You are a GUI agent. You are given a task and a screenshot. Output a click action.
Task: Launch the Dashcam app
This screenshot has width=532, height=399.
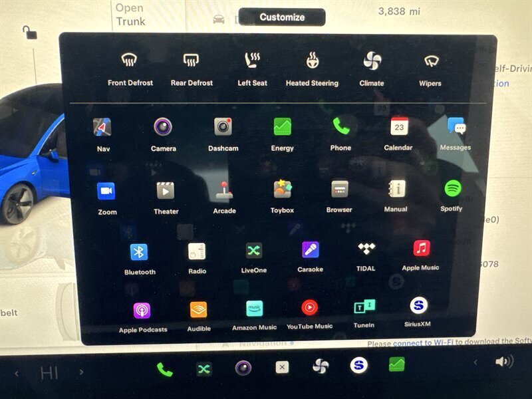tap(223, 127)
